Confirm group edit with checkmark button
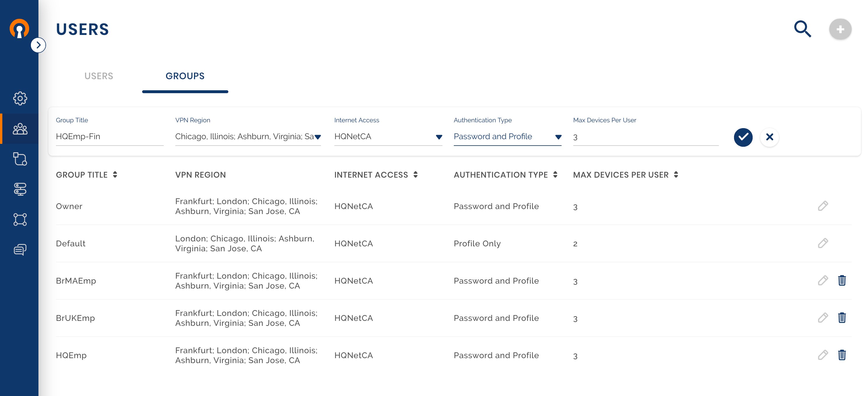This screenshot has height=396, width=868. [743, 137]
